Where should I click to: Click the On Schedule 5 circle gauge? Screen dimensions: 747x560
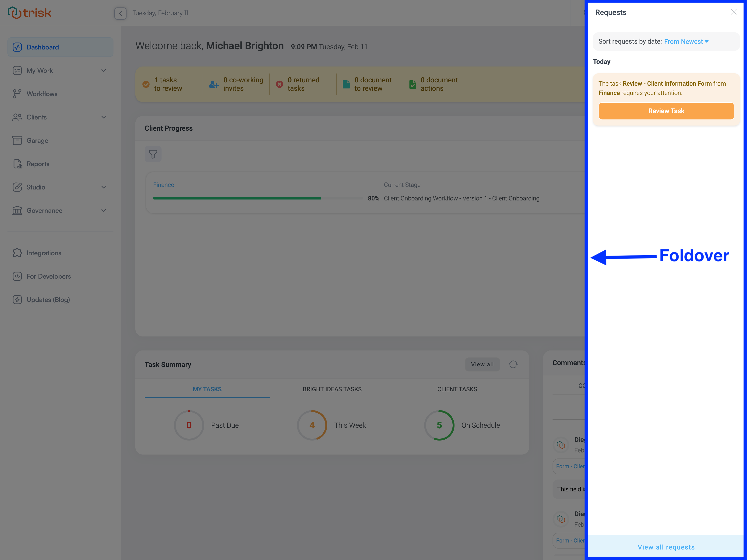(439, 425)
